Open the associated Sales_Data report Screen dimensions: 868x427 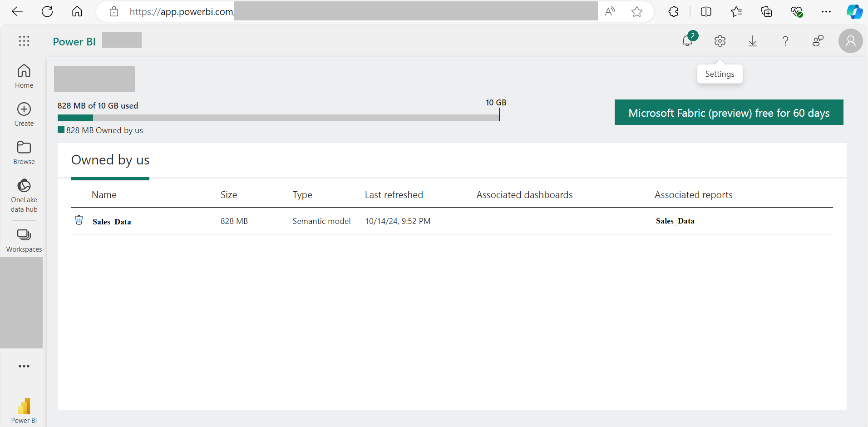(x=675, y=221)
